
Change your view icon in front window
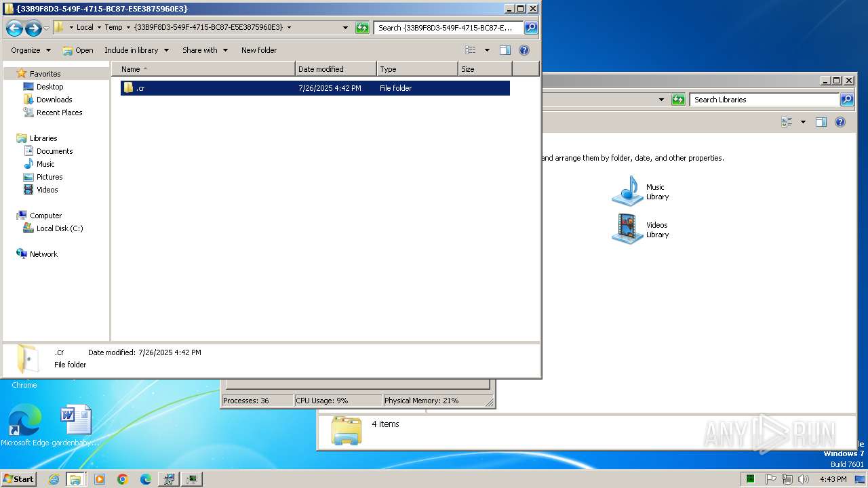coord(471,50)
